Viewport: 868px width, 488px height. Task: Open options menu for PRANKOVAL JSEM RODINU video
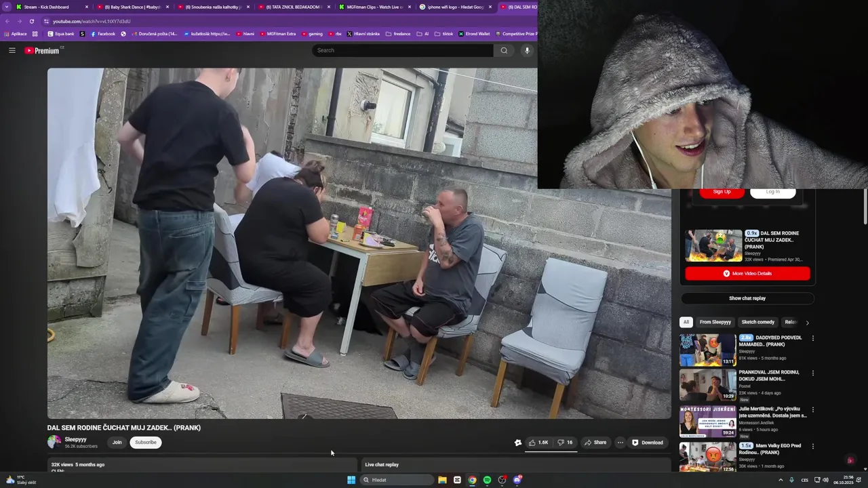[x=812, y=373]
